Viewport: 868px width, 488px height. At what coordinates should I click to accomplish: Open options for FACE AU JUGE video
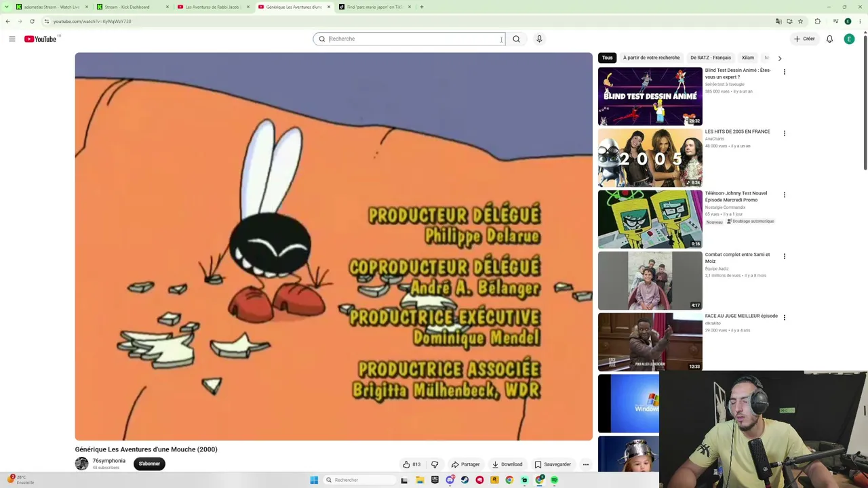click(785, 318)
